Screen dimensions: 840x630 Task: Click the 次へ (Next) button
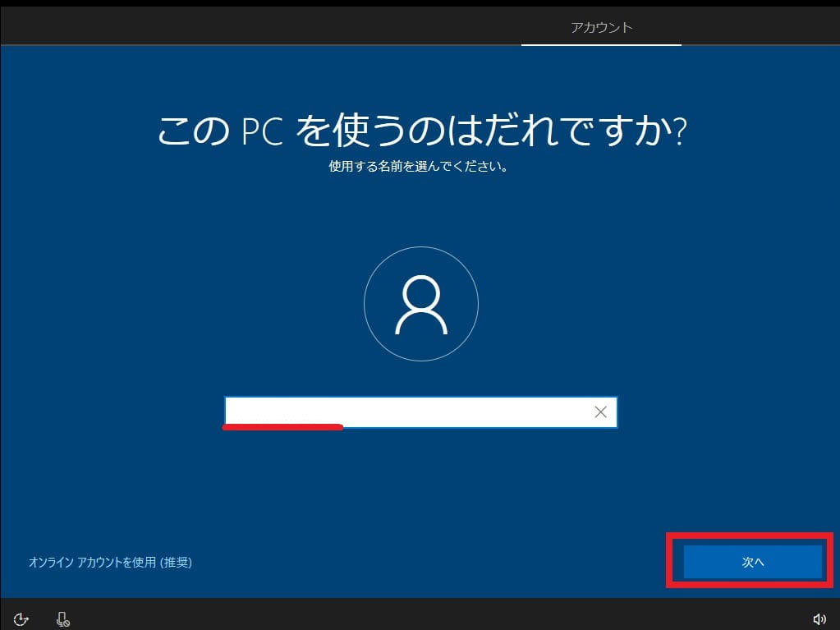(x=752, y=562)
